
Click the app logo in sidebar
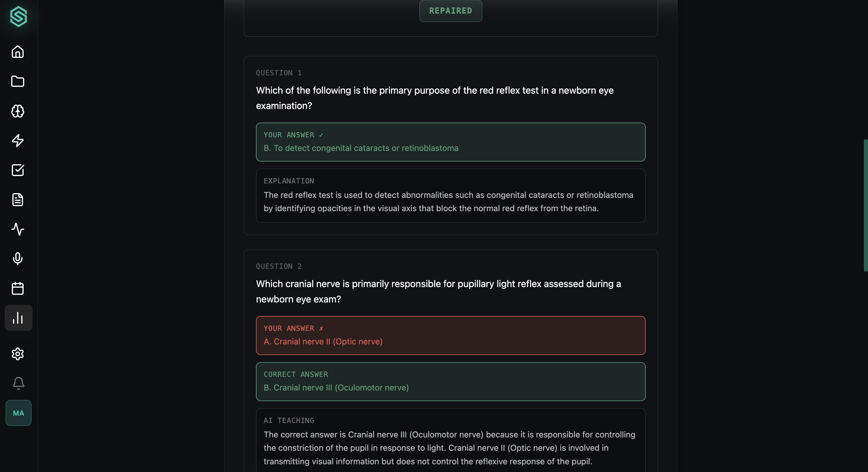click(x=18, y=16)
